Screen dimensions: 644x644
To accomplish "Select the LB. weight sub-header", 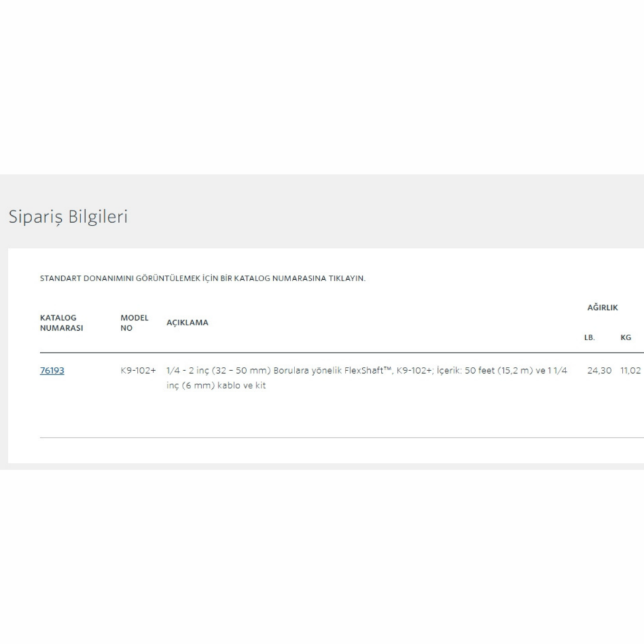I will click(x=590, y=337).
